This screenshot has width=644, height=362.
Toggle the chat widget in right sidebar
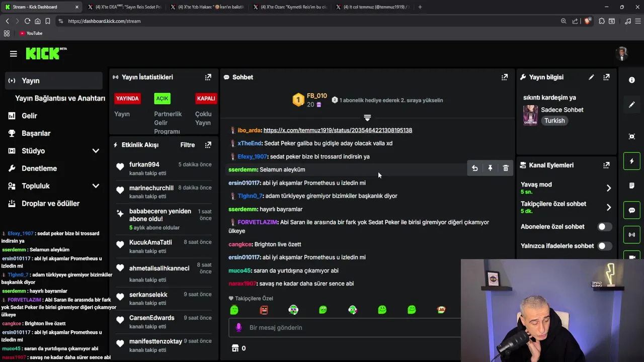tap(632, 210)
